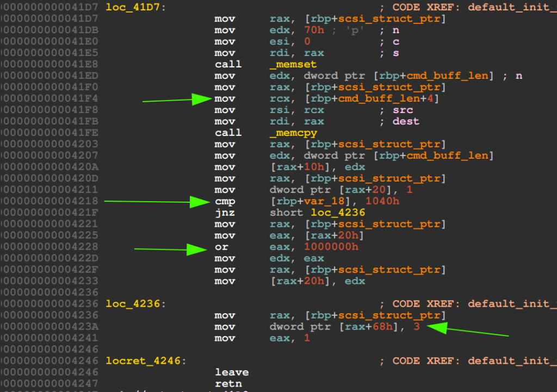Click 'rsi, rcx' operands
The image size is (557, 392).
(x=296, y=110)
